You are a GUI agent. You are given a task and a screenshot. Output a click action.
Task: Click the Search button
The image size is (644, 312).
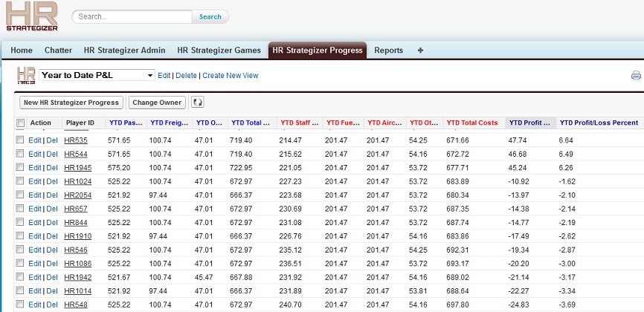coord(210,17)
